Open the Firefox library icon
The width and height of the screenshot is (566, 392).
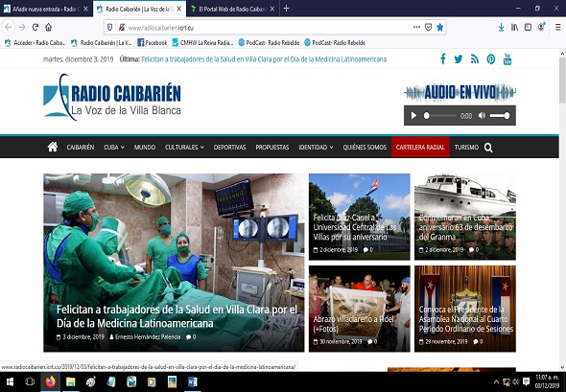(514, 27)
